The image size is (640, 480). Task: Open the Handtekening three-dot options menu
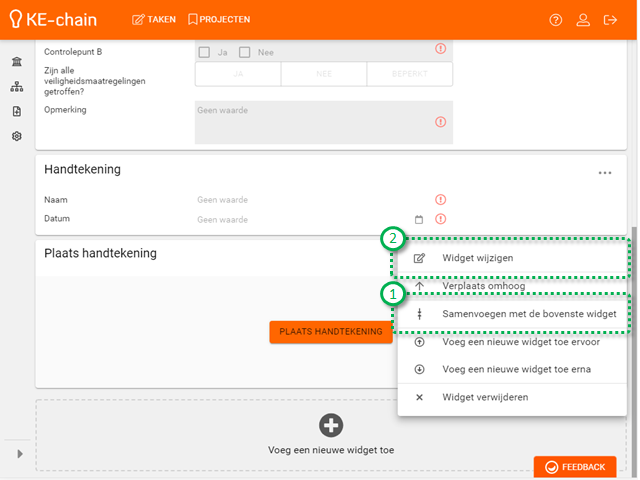605,173
